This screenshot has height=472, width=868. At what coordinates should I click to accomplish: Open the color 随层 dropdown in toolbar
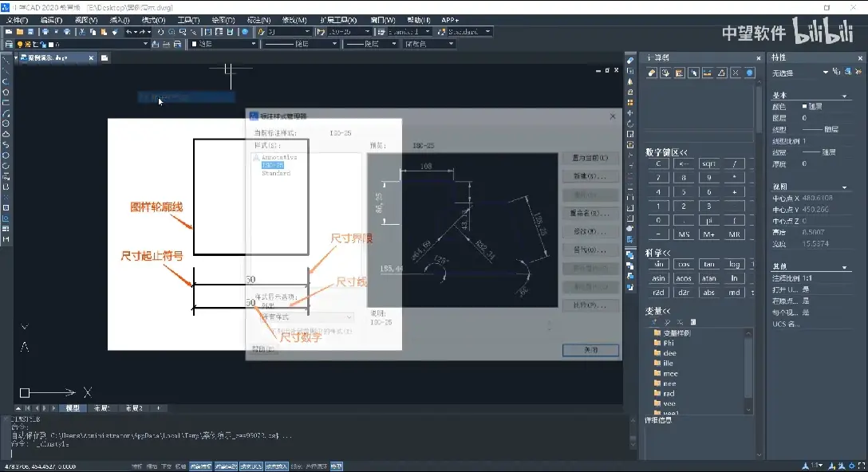click(223, 44)
